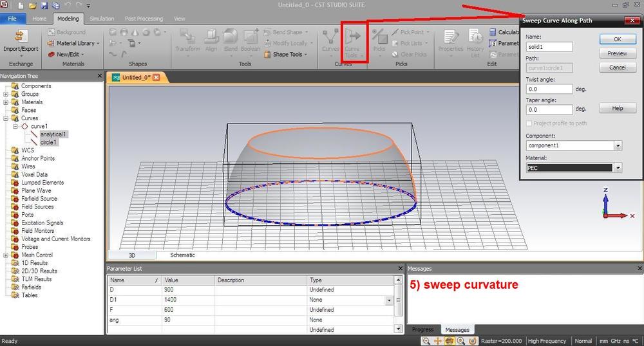Open the File tab
644x346 pixels.
tap(12, 19)
